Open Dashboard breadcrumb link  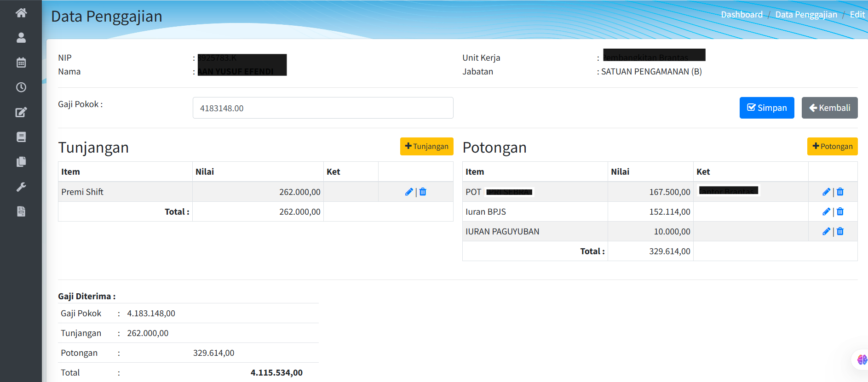742,15
